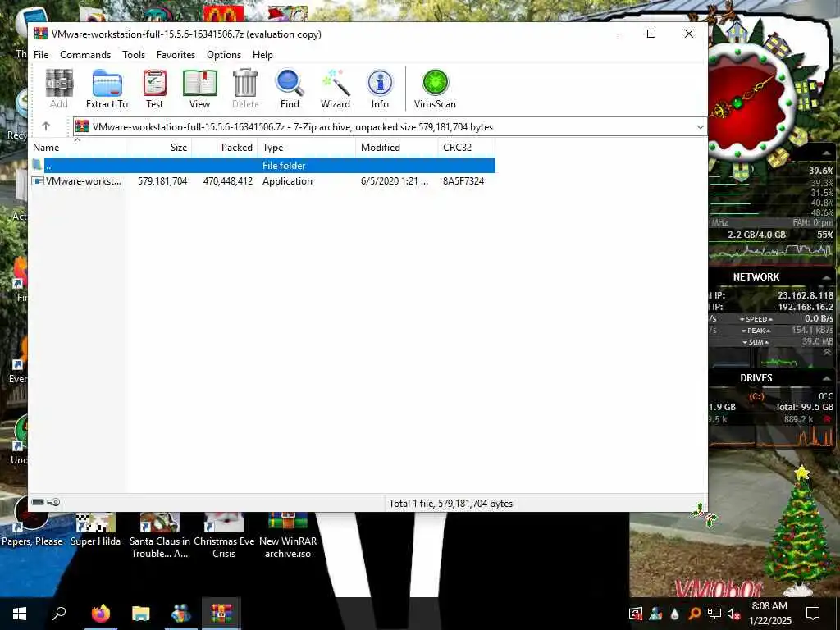The width and height of the screenshot is (840, 630).
Task: Open the Windows Start menu
Action: [20, 614]
